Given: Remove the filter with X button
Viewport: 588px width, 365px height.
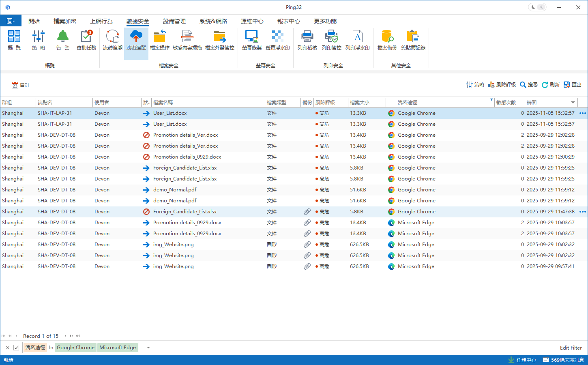Looking at the screenshot, I should coord(8,348).
